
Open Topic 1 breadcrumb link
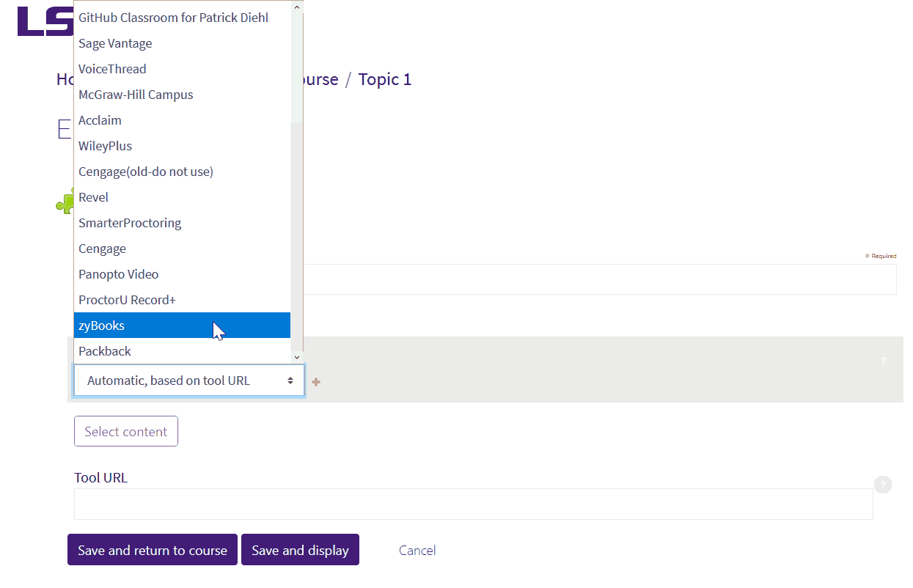coord(385,79)
